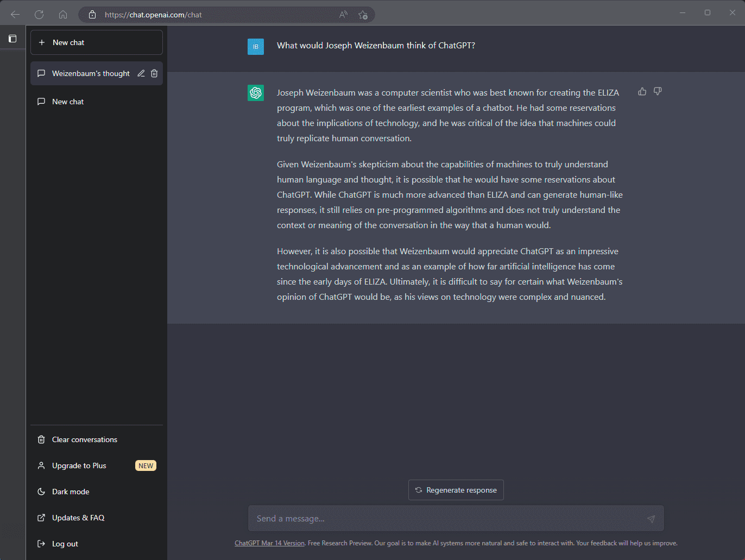Minimize the browser window
Image resolution: width=745 pixels, height=560 pixels.
point(683,12)
